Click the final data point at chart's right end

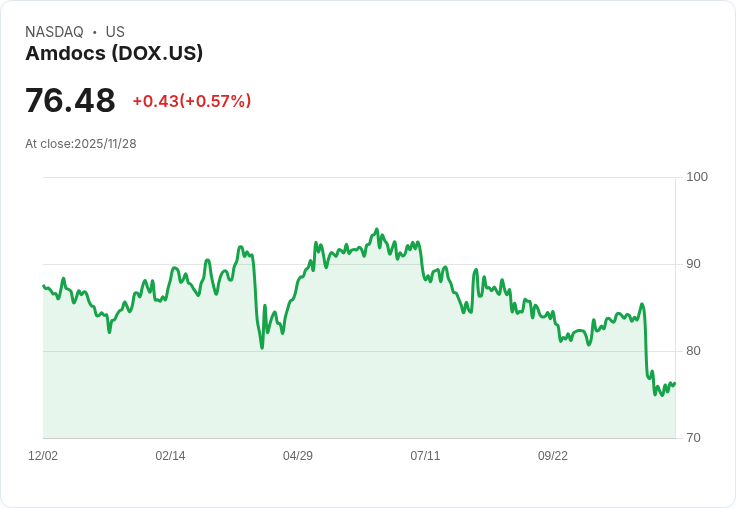675,384
